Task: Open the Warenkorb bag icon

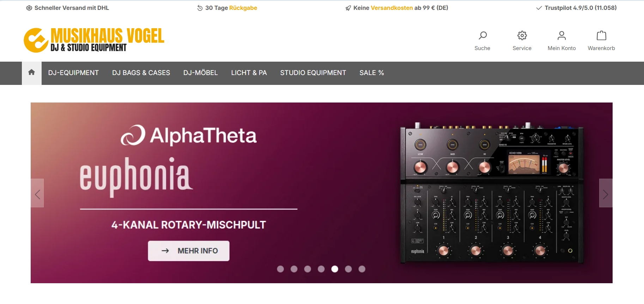Action: click(601, 35)
